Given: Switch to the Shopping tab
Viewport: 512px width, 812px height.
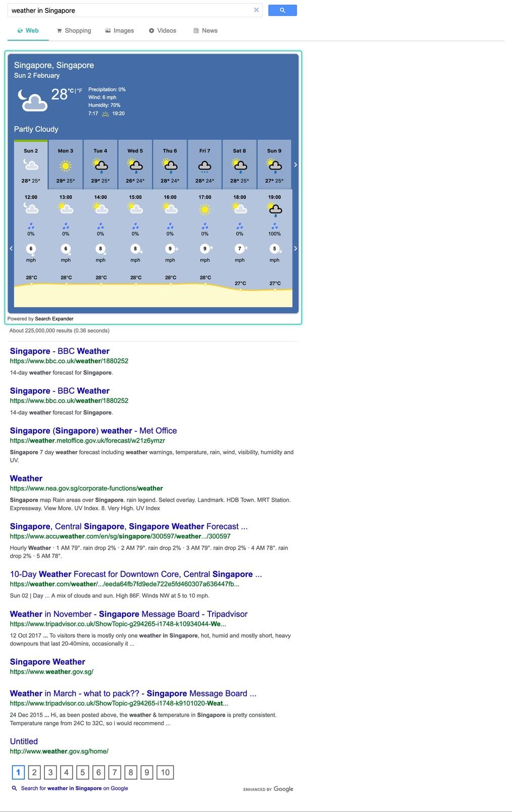Looking at the screenshot, I should pyautogui.click(x=74, y=31).
